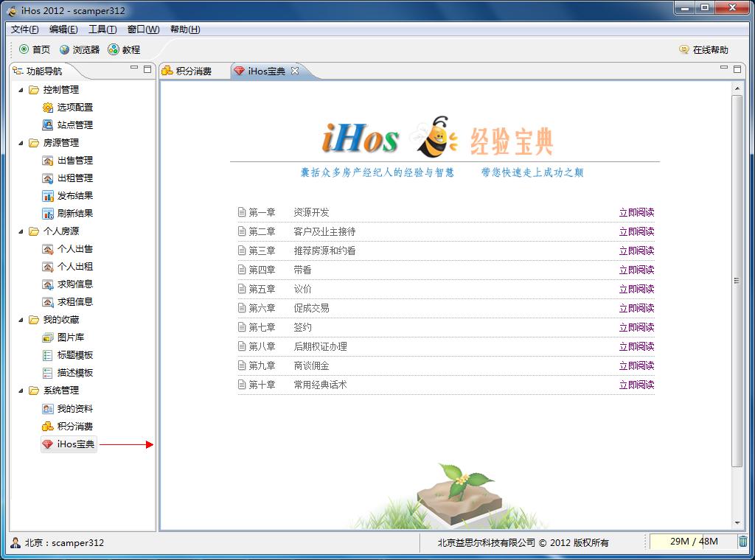Click 立即阅读 for 第二章 客户及业主接待
The width and height of the screenshot is (755, 560).
(x=636, y=231)
